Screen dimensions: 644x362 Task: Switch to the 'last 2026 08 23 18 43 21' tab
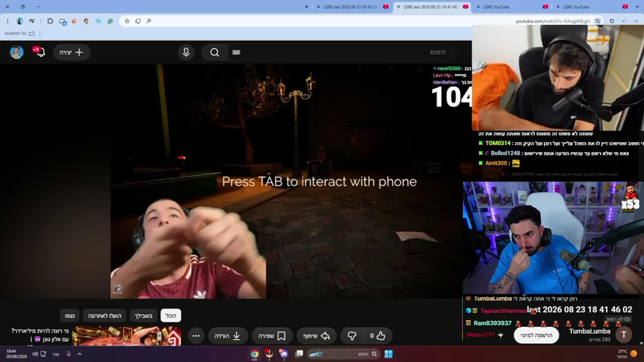click(352, 7)
